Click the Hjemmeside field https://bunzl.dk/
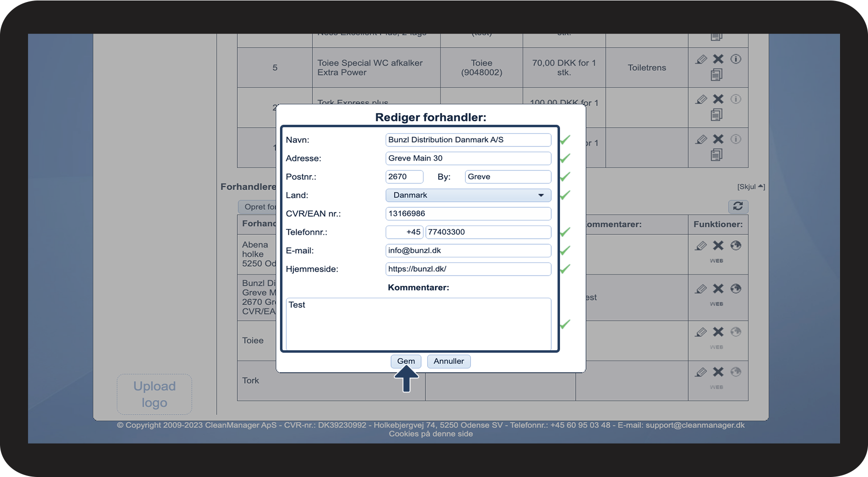The height and width of the screenshot is (477, 868). tap(468, 269)
